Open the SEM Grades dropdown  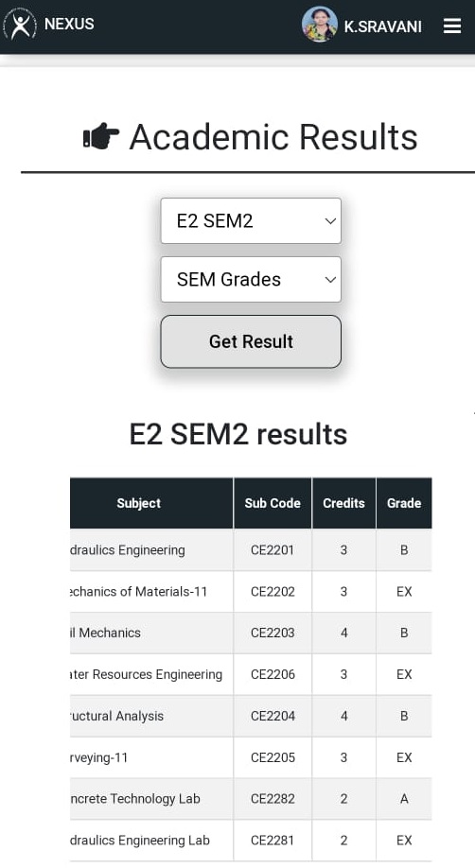tap(251, 280)
